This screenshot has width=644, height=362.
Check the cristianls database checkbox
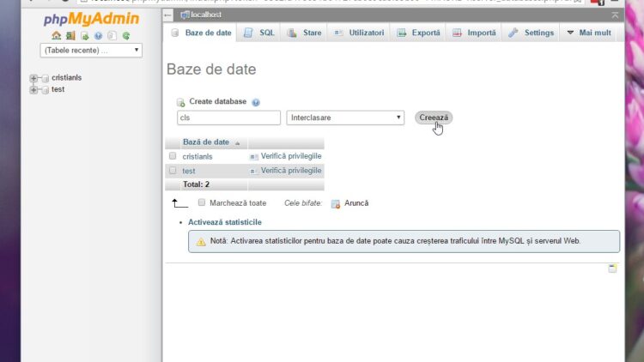pyautogui.click(x=173, y=156)
